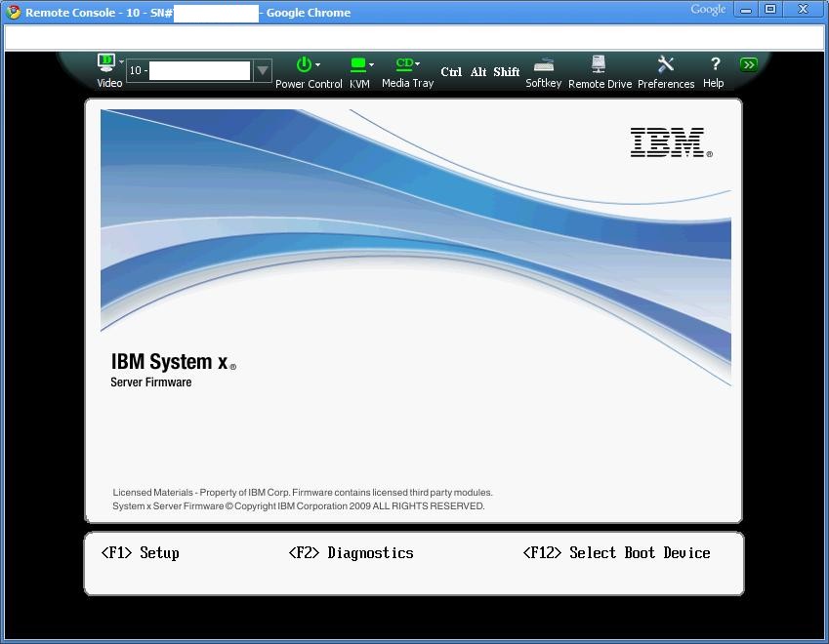The image size is (829, 644).
Task: Toggle the Shift sticky key
Action: coord(507,72)
